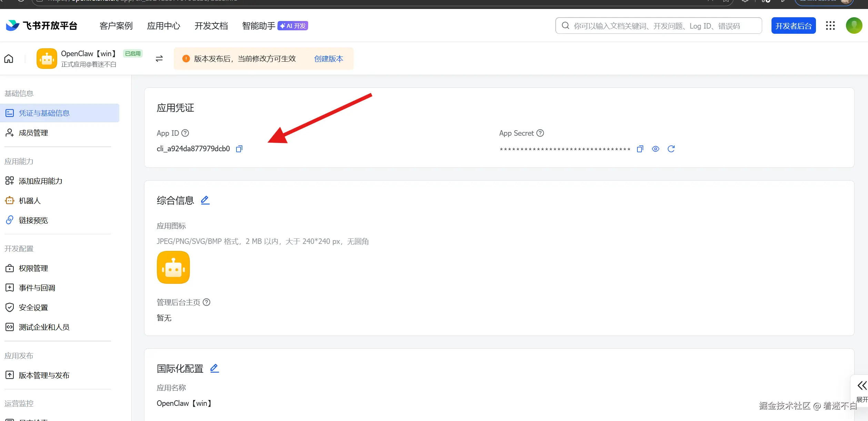Image resolution: width=868 pixels, height=421 pixels.
Task: Reset the App Secret with refresh icon
Action: tap(671, 149)
